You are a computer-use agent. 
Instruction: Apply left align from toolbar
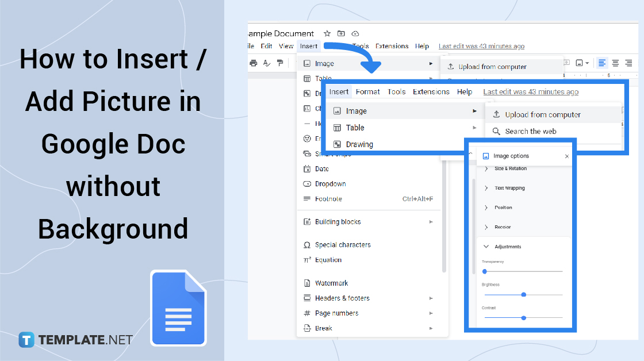pos(601,63)
